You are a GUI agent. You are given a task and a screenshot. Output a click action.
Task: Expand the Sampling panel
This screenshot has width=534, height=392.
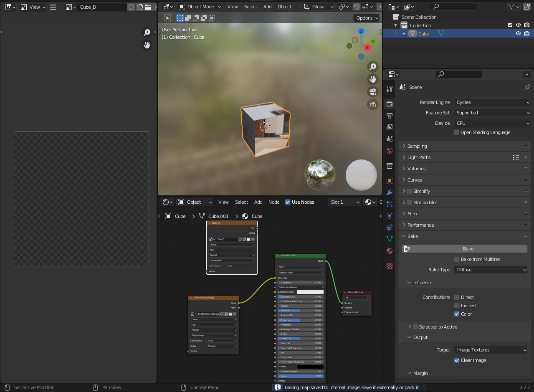[x=417, y=146]
